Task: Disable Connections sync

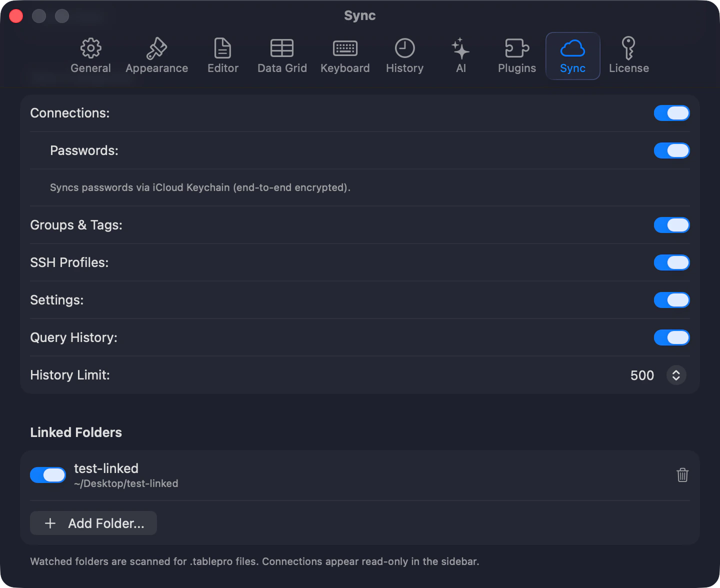Action: click(672, 113)
